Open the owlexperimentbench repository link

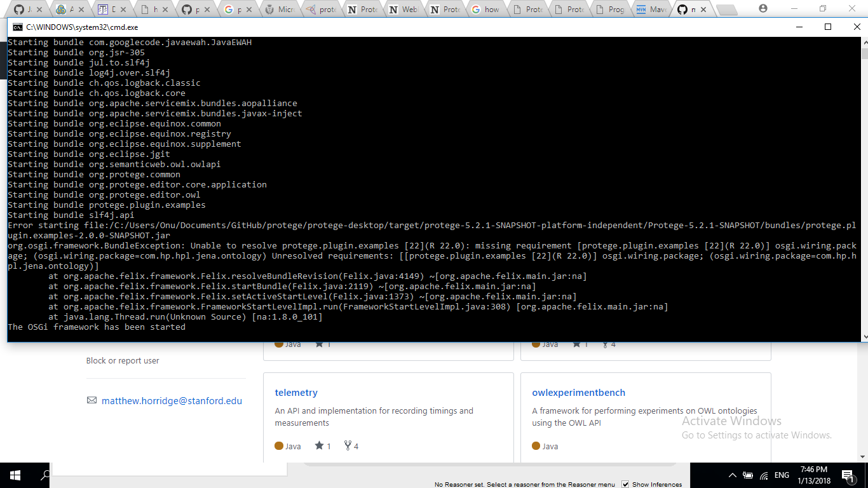[x=578, y=393]
